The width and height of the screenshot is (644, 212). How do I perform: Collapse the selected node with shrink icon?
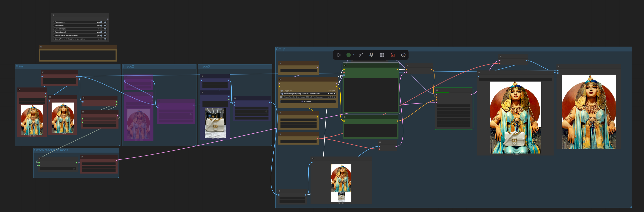tap(382, 55)
